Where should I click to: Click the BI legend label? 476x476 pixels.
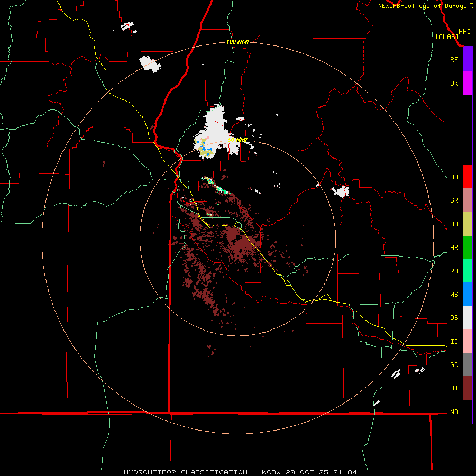454,388
